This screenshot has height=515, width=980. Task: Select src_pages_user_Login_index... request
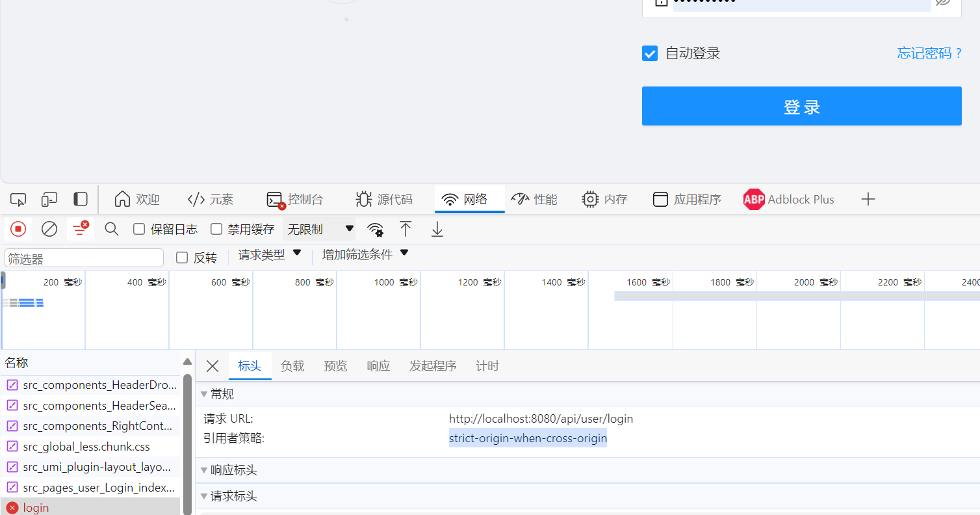click(91, 488)
